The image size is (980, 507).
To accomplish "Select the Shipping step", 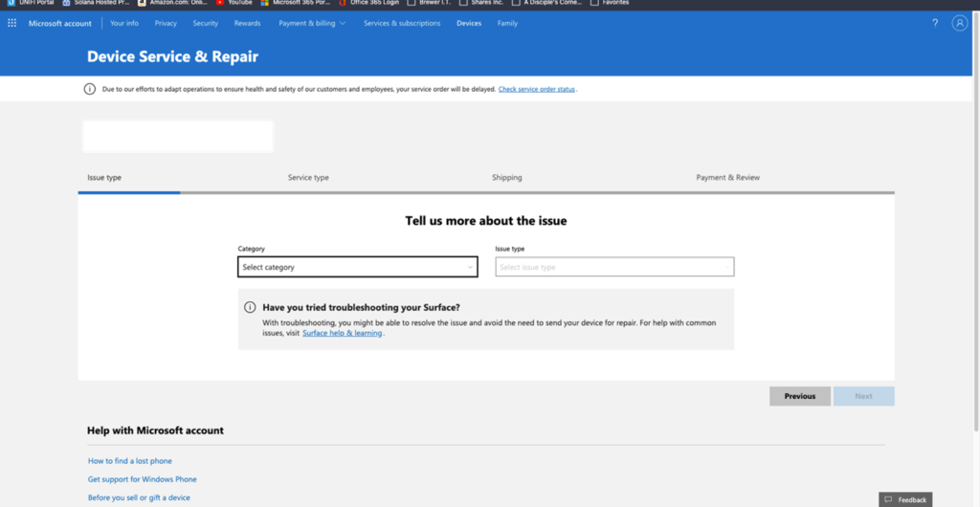I will [x=507, y=177].
